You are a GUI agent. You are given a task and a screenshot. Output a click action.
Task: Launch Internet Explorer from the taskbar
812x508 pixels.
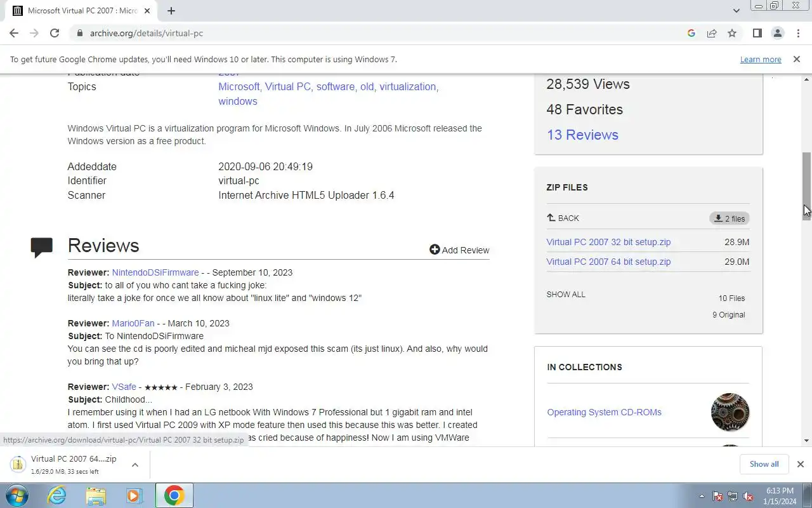point(57,496)
